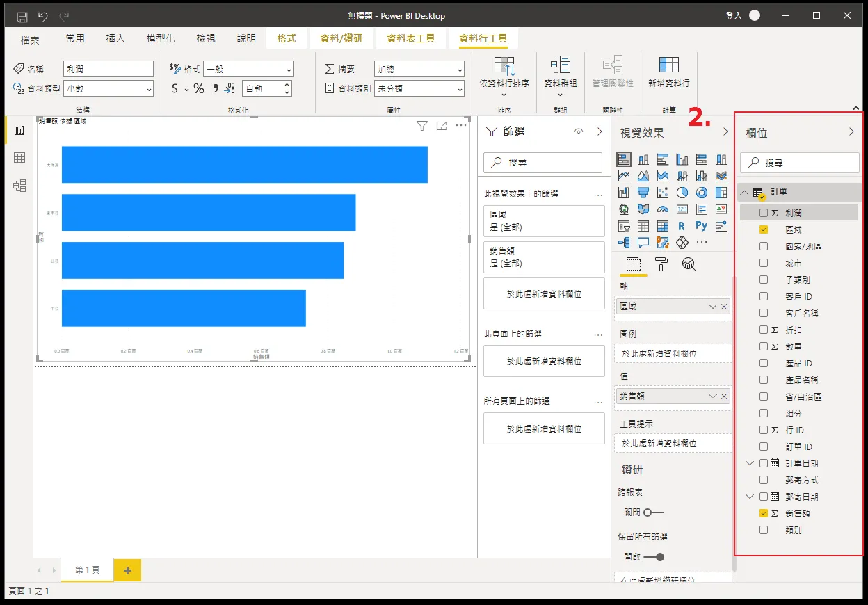Choose the area chart visual icon
Screen dimensions: 868x605
pyautogui.click(x=643, y=175)
